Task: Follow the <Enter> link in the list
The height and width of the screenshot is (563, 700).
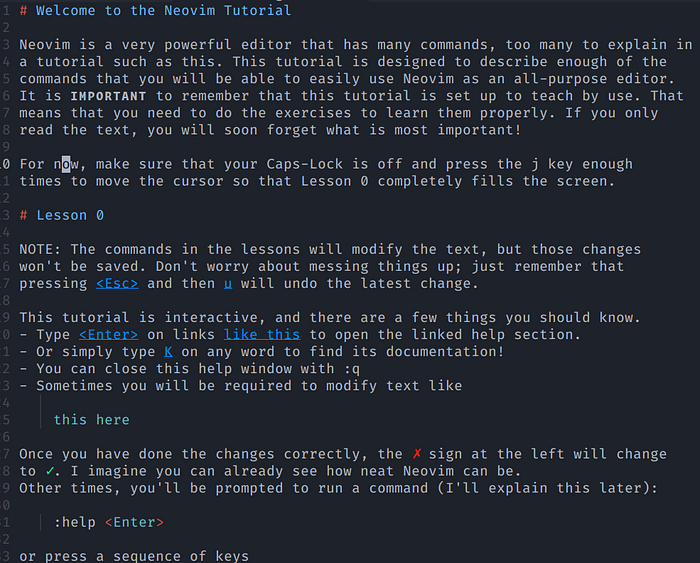Action: (x=108, y=334)
